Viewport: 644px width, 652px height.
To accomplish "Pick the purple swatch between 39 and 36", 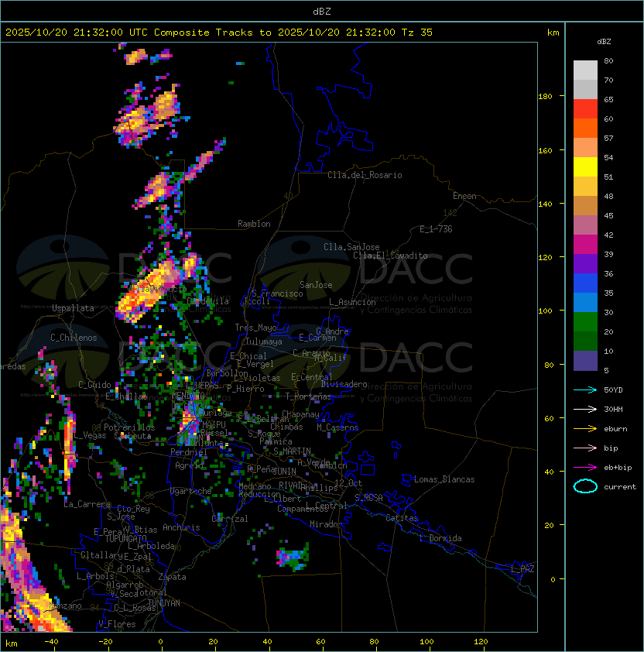I will point(585,263).
